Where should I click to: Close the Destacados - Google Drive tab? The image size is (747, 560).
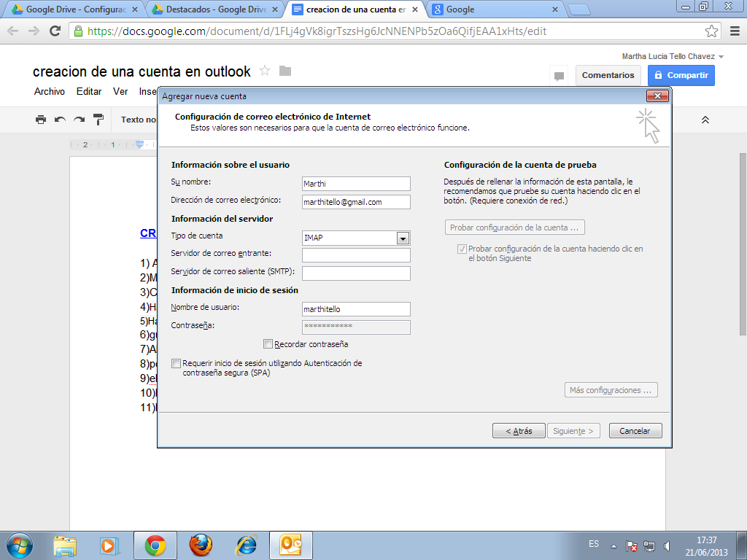coord(274,9)
